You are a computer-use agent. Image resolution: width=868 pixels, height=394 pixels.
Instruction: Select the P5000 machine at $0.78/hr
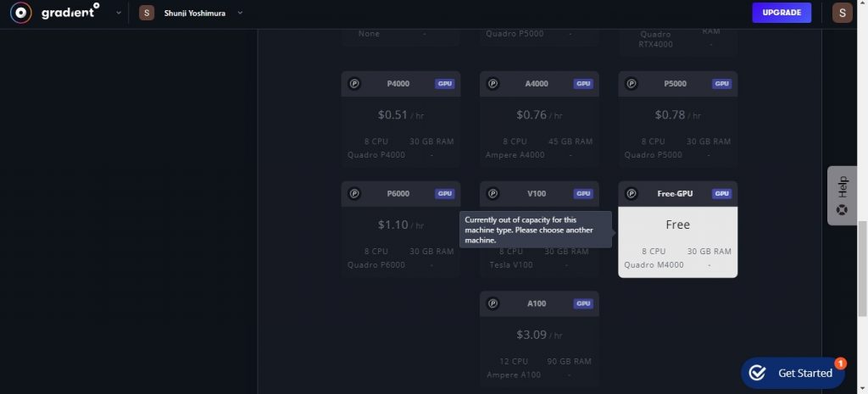(x=677, y=119)
